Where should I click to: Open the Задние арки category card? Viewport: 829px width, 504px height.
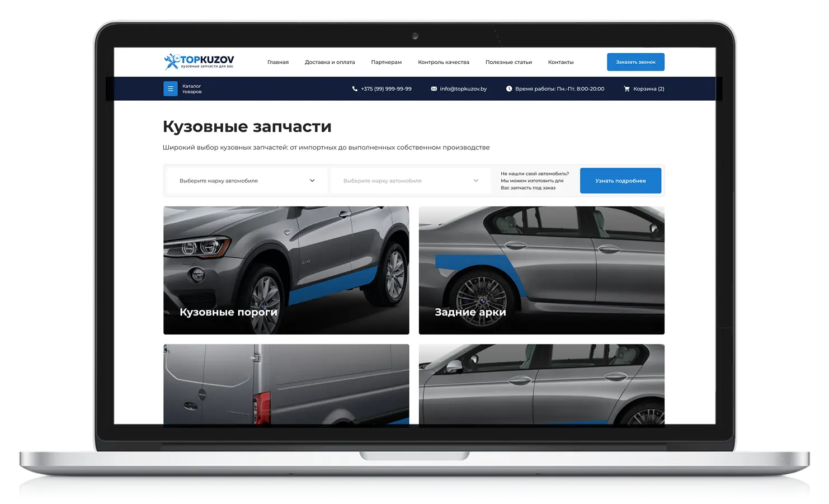(541, 270)
